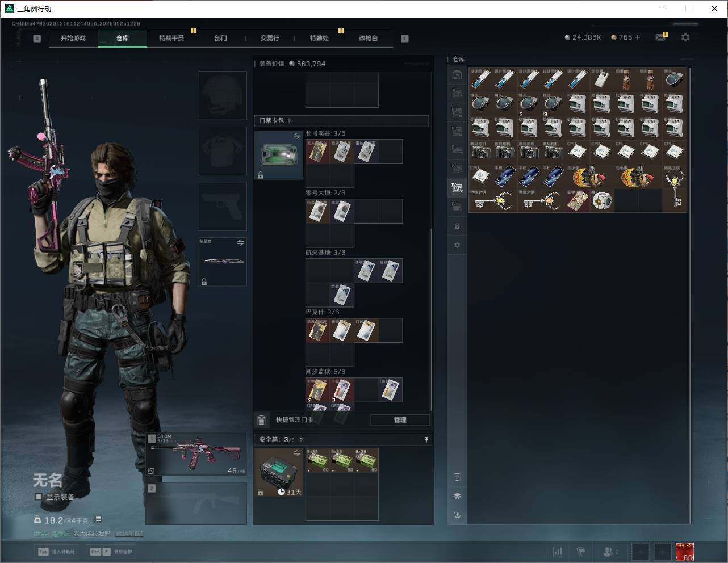This screenshot has height=563, width=728.
Task: Go to previous tab with Q arrow
Action: tap(37, 39)
